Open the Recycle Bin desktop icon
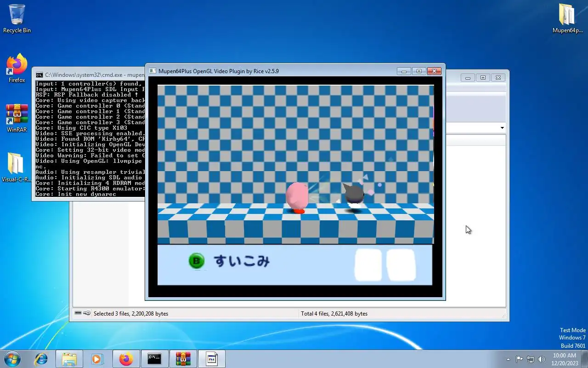 (17, 18)
